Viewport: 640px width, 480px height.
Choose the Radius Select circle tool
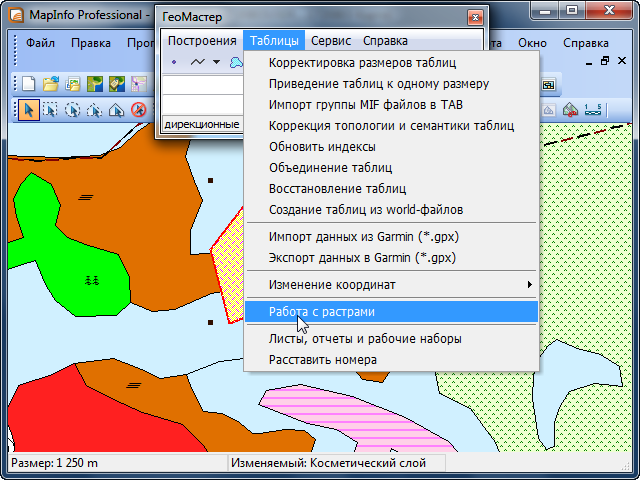72,109
